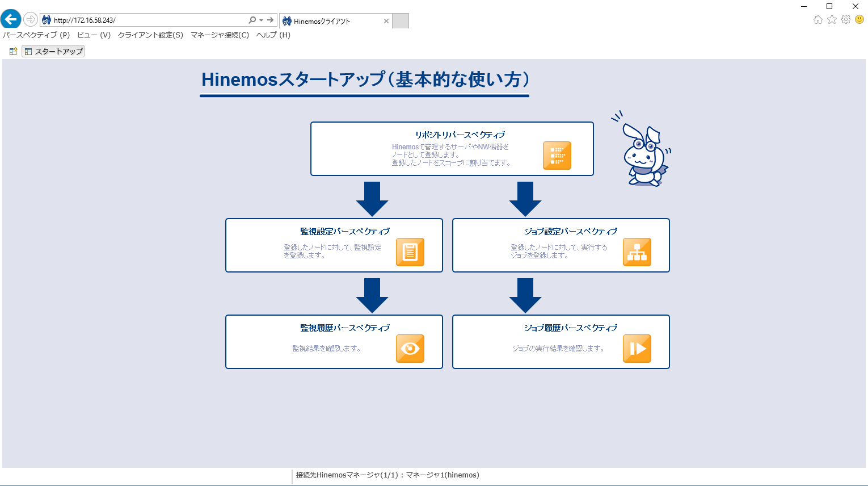Open the job history play icon

637,349
